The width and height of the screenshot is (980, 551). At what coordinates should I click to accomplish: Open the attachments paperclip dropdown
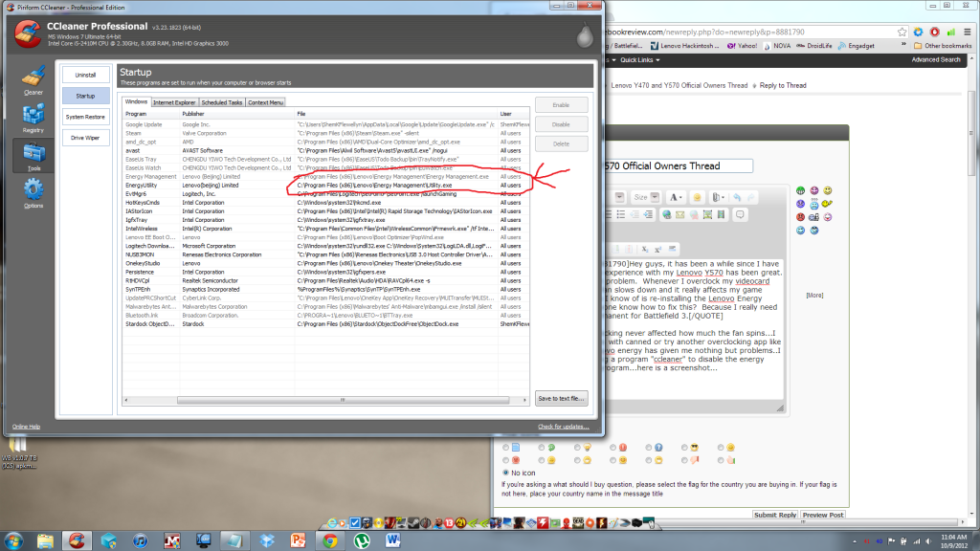click(x=717, y=197)
